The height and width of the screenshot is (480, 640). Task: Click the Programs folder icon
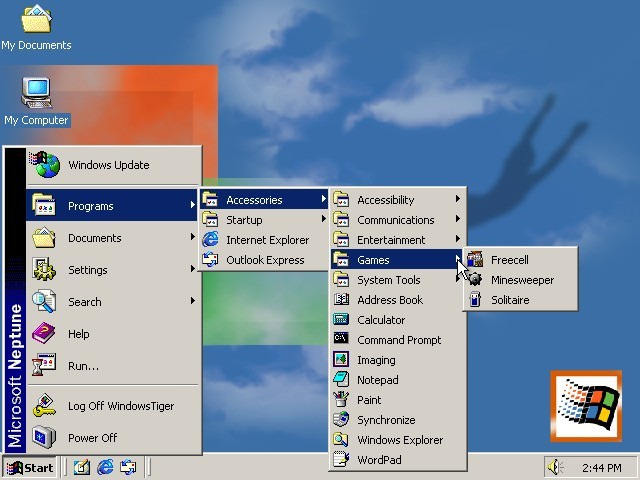coord(44,205)
